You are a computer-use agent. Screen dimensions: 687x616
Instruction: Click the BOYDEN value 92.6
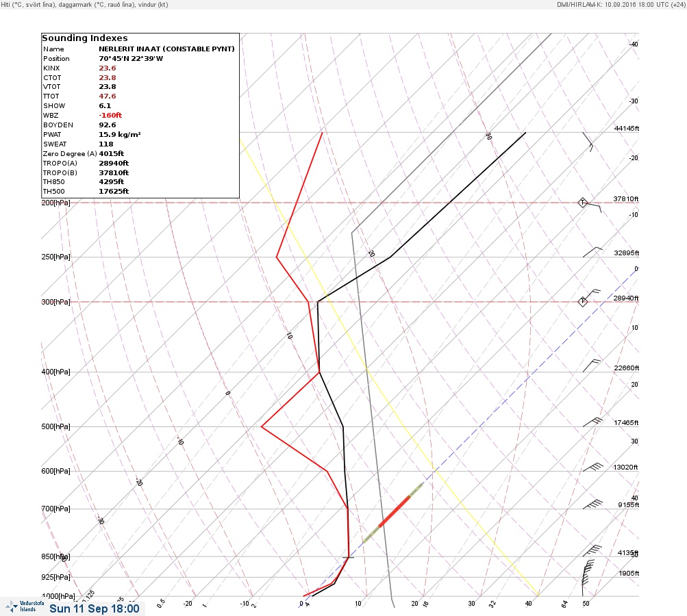[x=108, y=125]
